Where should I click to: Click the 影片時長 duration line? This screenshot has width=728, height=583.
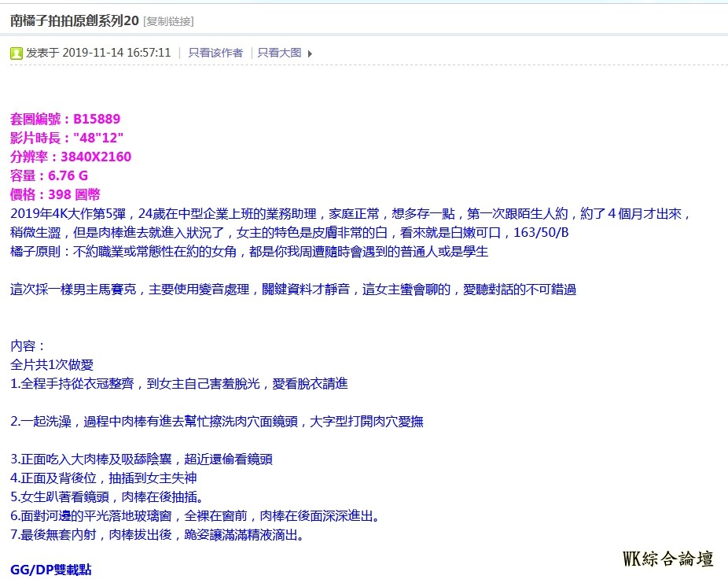[67, 138]
